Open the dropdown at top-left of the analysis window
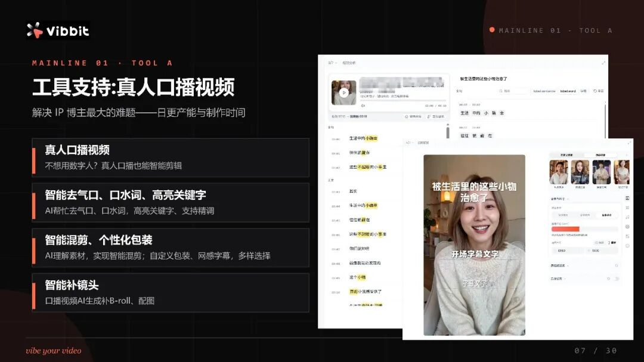The width and height of the screenshot is (644, 362). [332, 63]
